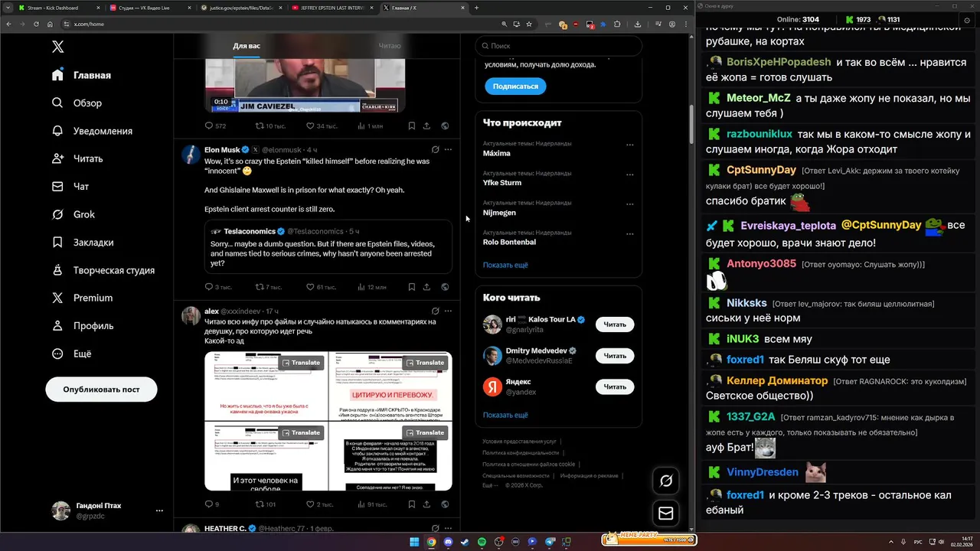Open more options for Rolo Bontenbal trend

click(x=629, y=233)
